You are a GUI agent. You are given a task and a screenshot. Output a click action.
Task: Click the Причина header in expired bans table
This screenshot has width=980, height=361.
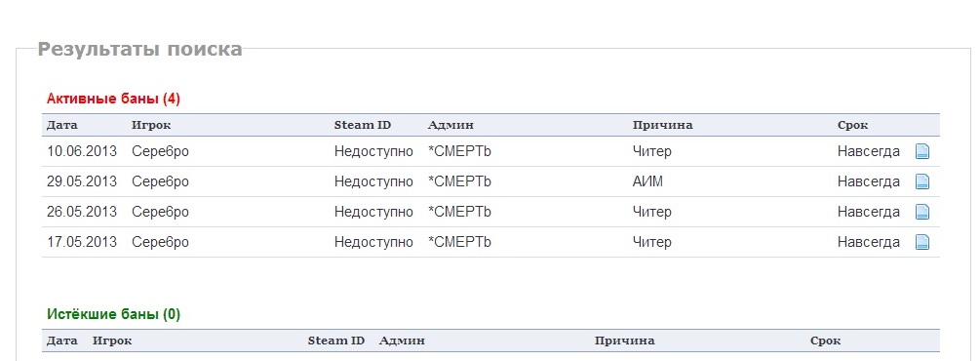pyautogui.click(x=624, y=341)
